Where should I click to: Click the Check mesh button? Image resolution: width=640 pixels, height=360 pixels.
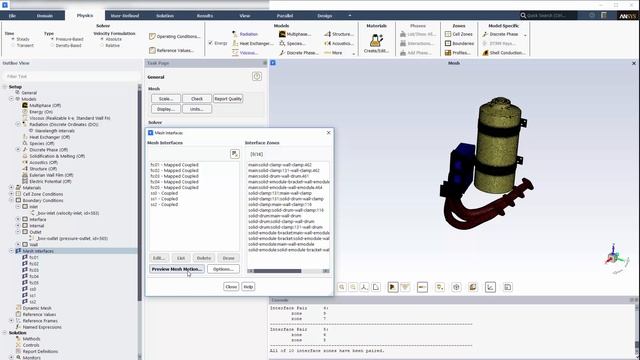click(197, 99)
